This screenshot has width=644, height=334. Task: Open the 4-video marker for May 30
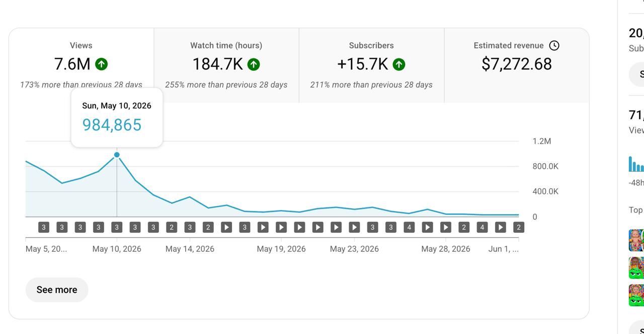pyautogui.click(x=482, y=227)
